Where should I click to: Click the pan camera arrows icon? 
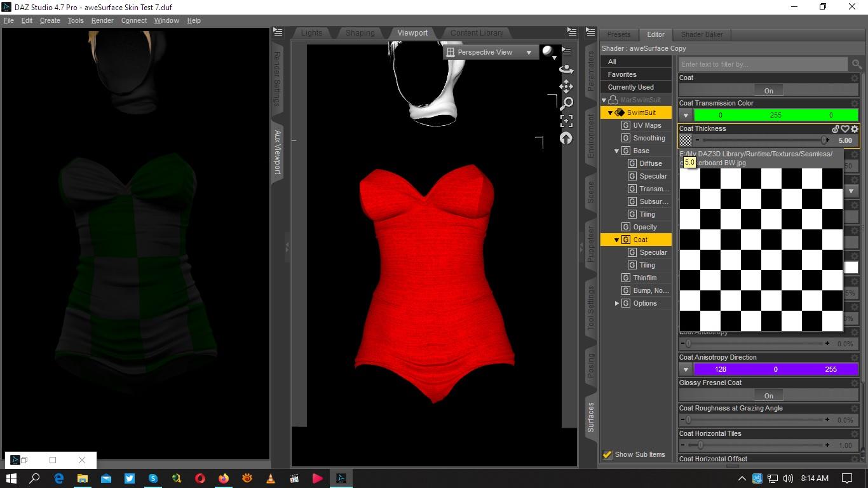coord(566,86)
